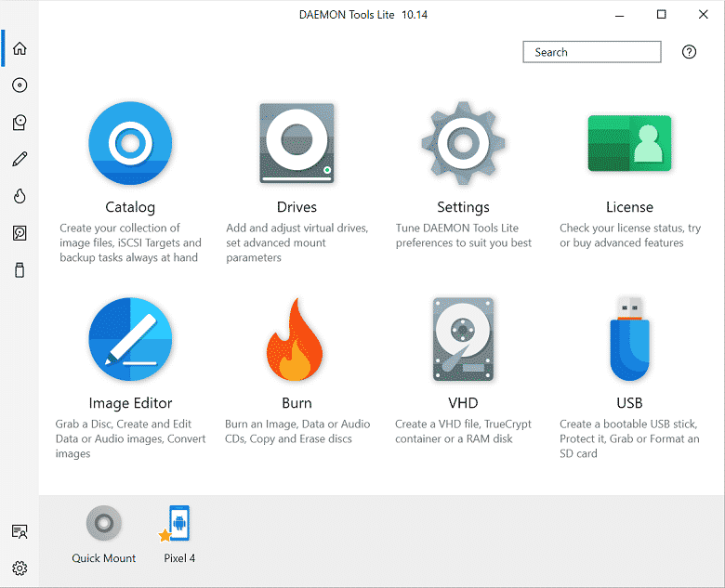Click the Search input field
The width and height of the screenshot is (725, 588).
(591, 52)
